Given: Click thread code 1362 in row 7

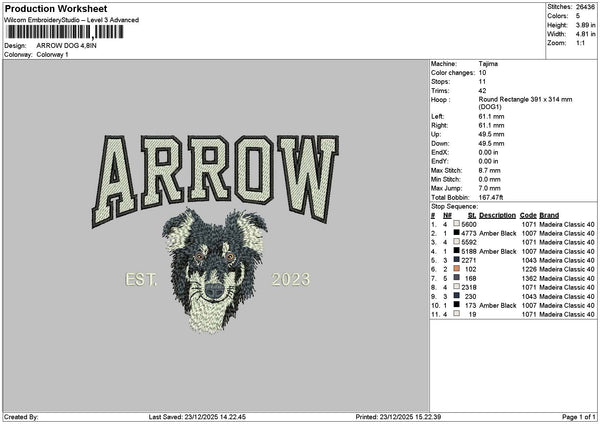Looking at the screenshot, I should pyautogui.click(x=528, y=278).
